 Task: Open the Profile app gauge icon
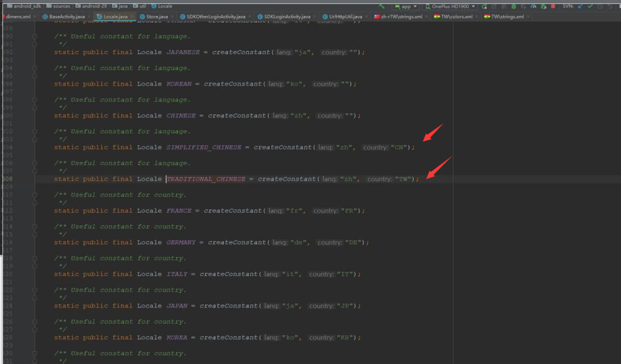(x=533, y=7)
